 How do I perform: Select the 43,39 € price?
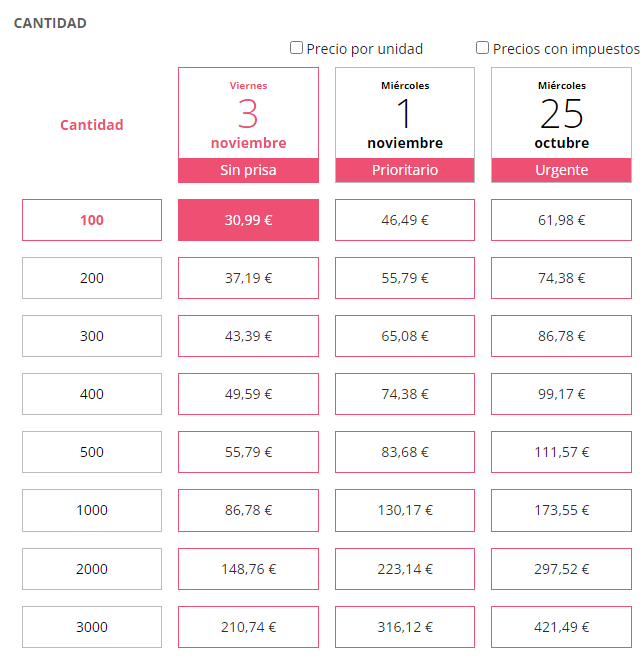click(248, 336)
